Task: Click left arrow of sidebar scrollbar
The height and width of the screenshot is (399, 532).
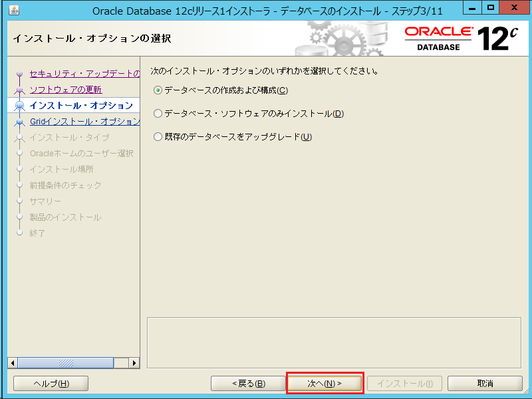Action: coord(13,363)
